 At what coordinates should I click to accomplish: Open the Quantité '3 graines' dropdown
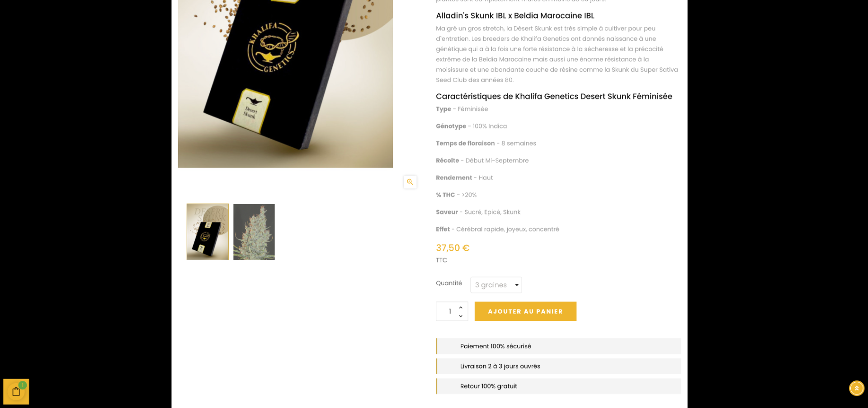[496, 285]
